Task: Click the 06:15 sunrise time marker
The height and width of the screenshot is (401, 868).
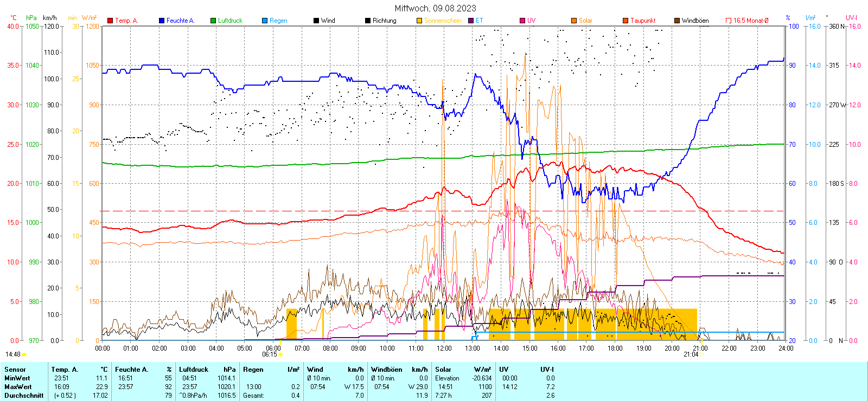Action: [x=270, y=354]
